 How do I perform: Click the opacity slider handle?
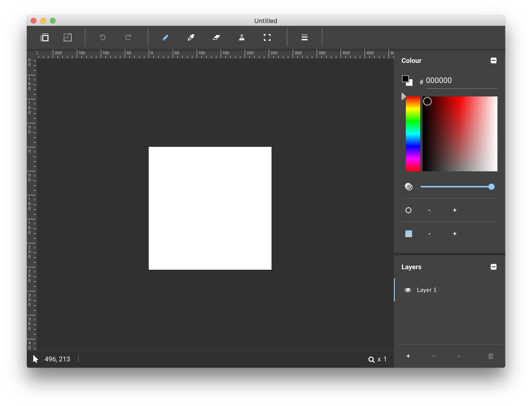(x=491, y=187)
